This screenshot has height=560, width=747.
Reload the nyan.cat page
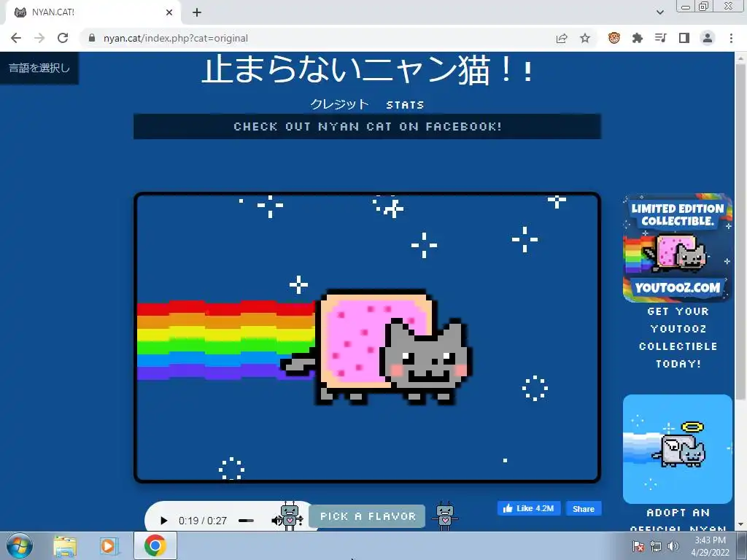point(63,38)
